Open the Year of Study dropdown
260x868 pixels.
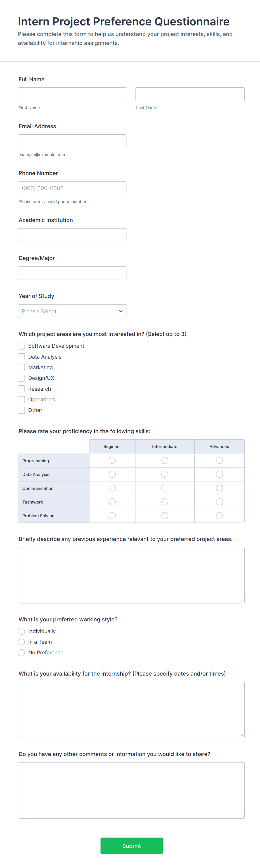(x=72, y=311)
